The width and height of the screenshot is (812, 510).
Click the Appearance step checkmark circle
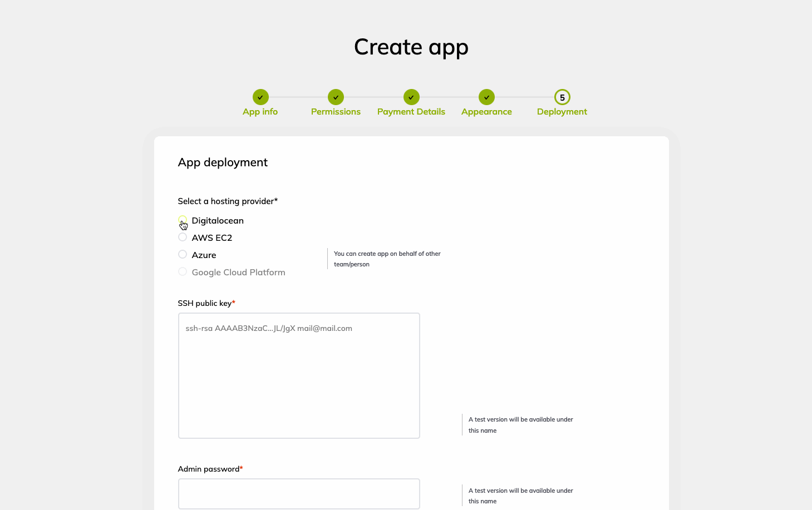[486, 97]
